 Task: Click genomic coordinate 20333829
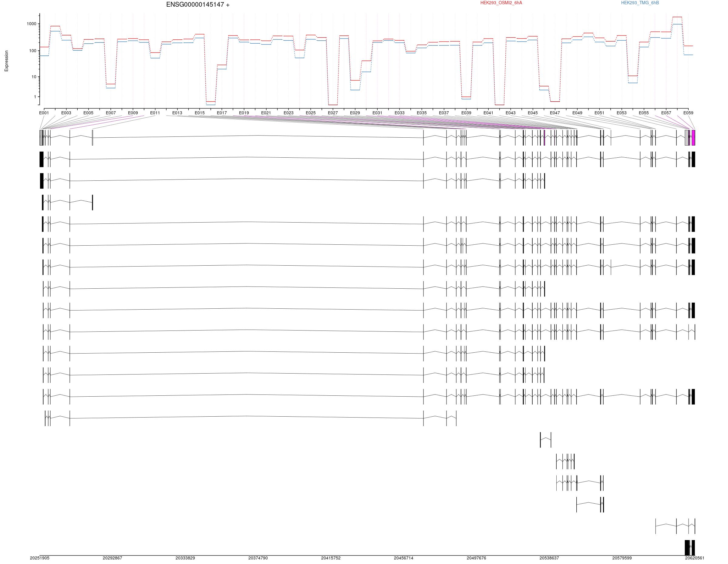(x=185, y=558)
